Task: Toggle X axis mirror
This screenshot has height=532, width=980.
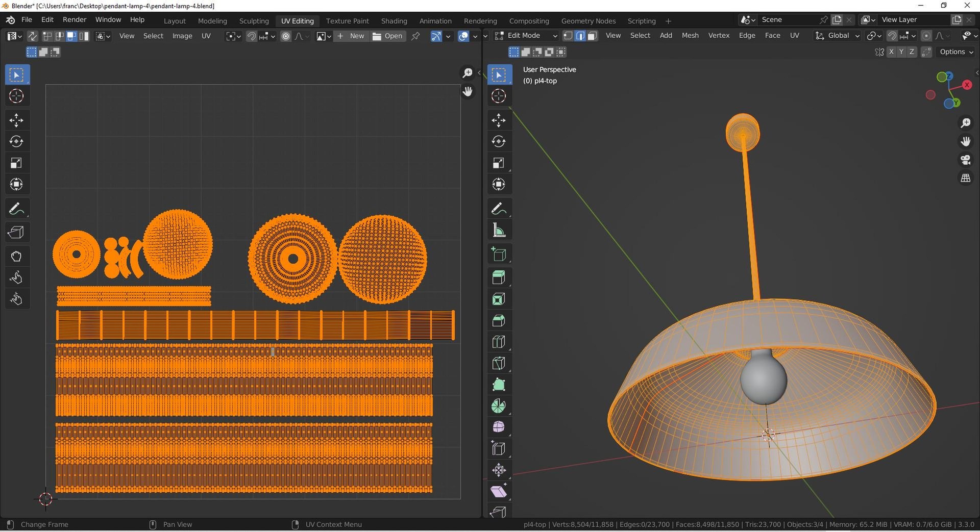Action: click(x=891, y=52)
